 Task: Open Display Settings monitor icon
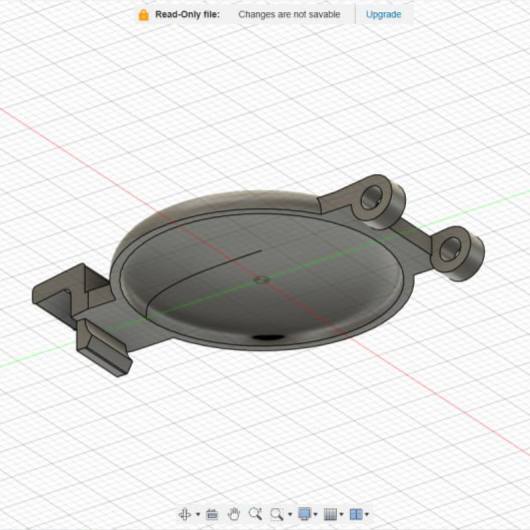(305, 514)
